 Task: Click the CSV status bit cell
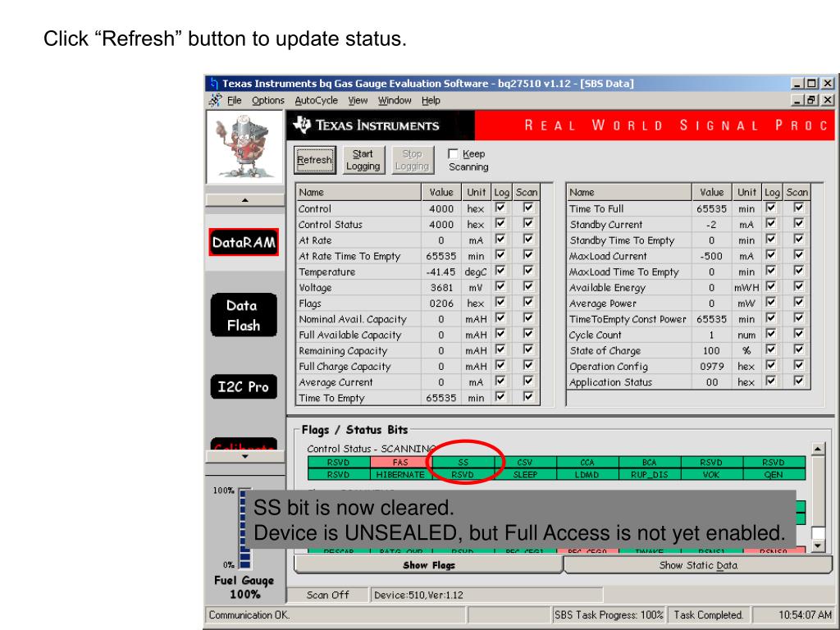[x=525, y=463]
